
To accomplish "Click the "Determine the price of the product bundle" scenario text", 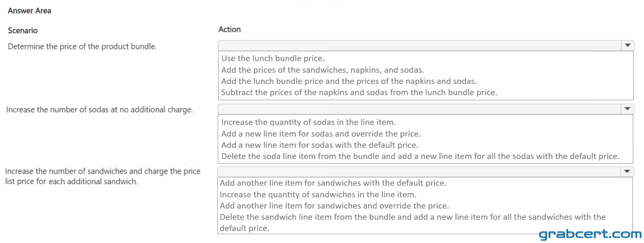I will tap(82, 46).
